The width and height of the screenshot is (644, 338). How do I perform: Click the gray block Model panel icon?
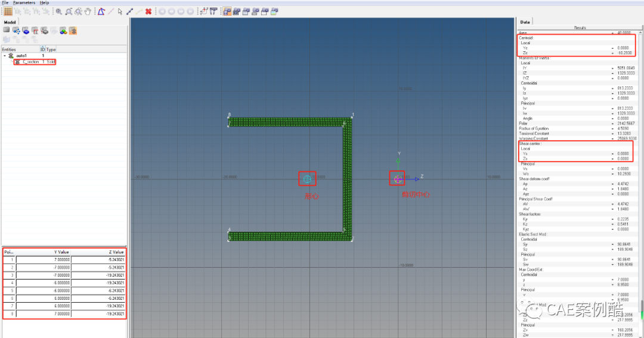tap(44, 30)
